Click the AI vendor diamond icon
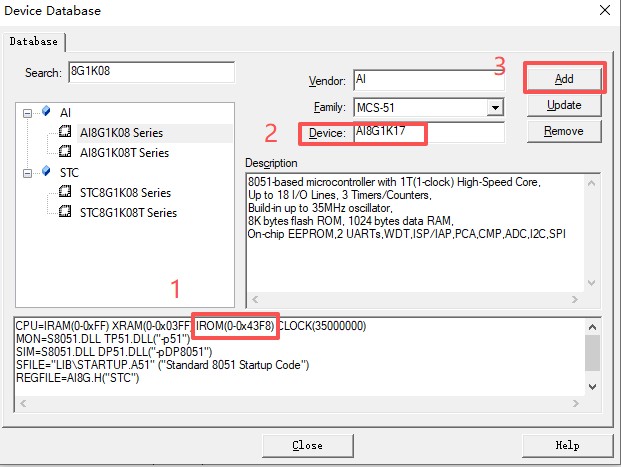621x467 pixels. (x=46, y=111)
